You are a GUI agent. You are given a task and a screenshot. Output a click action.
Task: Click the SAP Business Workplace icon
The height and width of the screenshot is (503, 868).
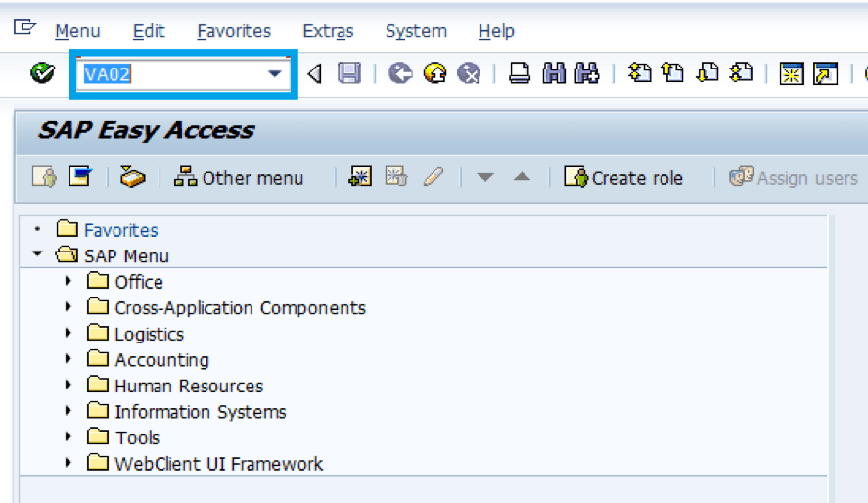(132, 178)
